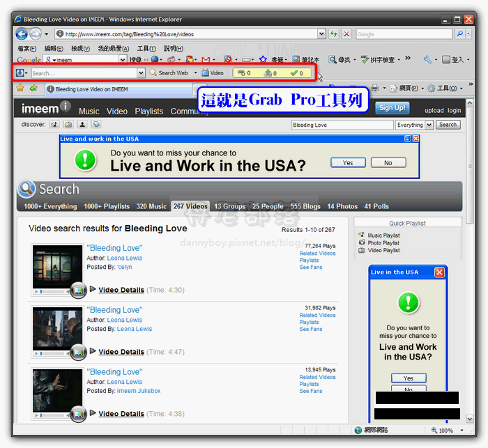The height and width of the screenshot is (448, 488).
Task: Click the Refresh page icon
Action: (x=334, y=34)
